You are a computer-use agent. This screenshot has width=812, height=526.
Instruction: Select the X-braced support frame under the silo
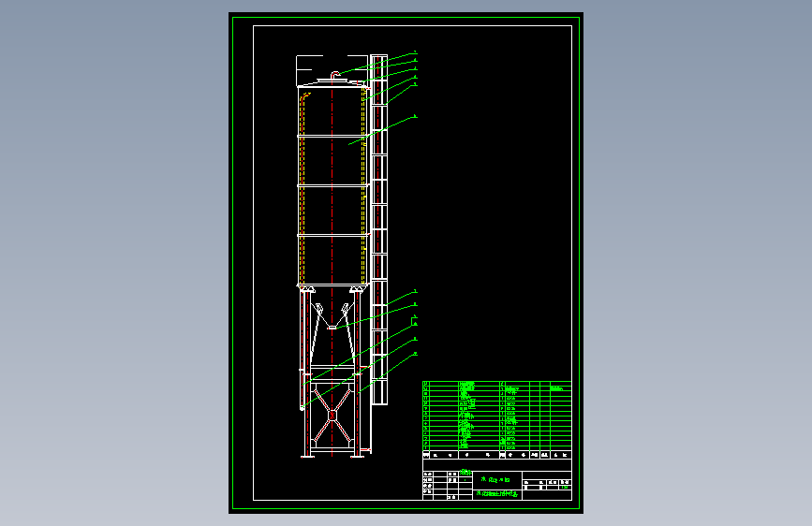332,415
